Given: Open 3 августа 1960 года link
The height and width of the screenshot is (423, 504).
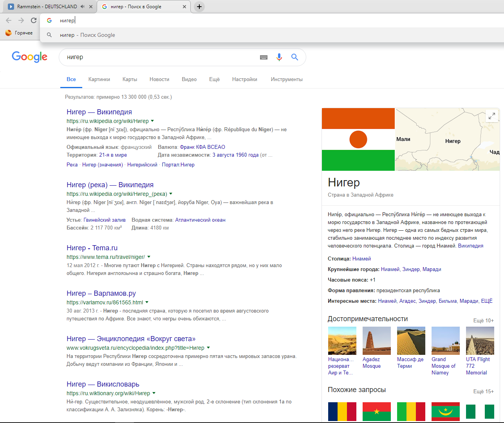Looking at the screenshot, I should coord(235,155).
